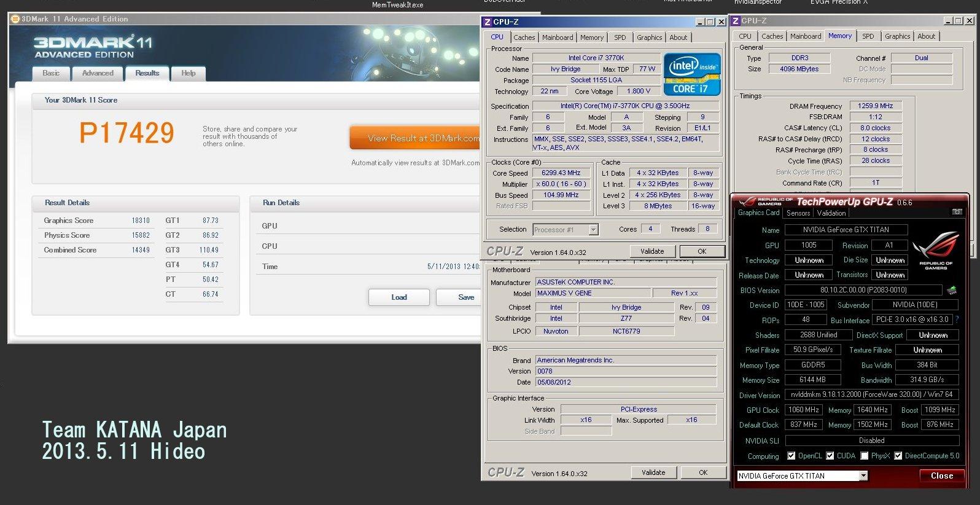Click the Multiplier value x 60.0

click(x=561, y=184)
